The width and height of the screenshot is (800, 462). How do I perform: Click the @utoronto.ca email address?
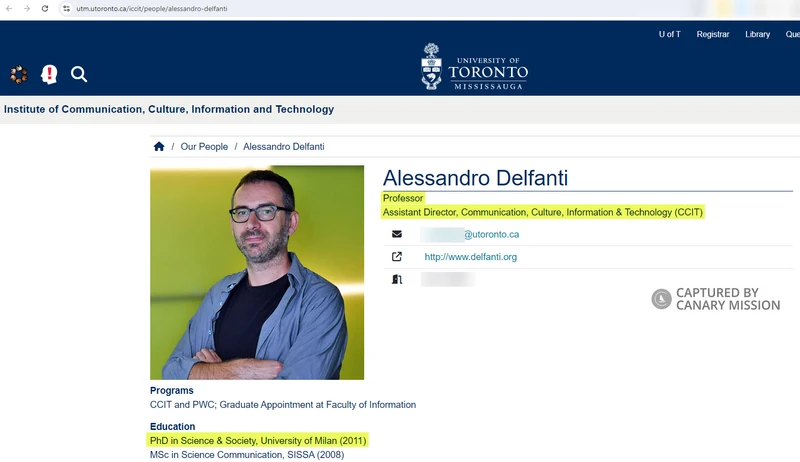tap(491, 235)
